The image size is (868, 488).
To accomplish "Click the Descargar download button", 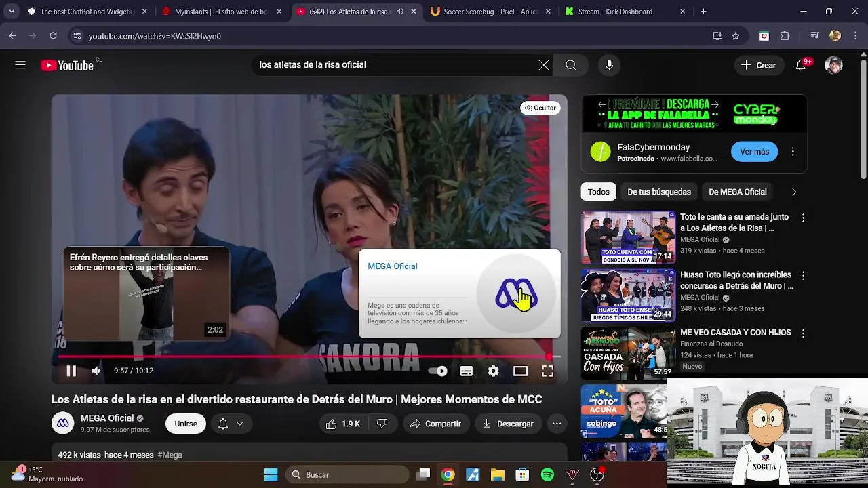I will click(x=508, y=424).
